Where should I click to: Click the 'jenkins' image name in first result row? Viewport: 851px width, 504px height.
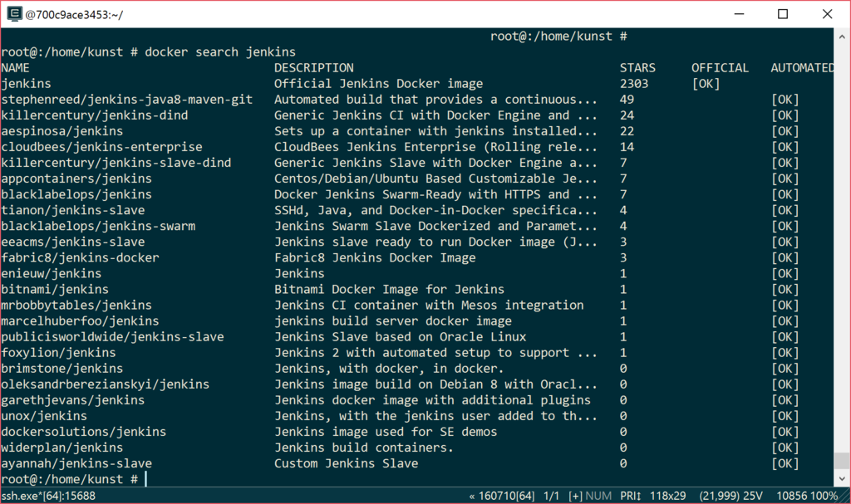(26, 84)
